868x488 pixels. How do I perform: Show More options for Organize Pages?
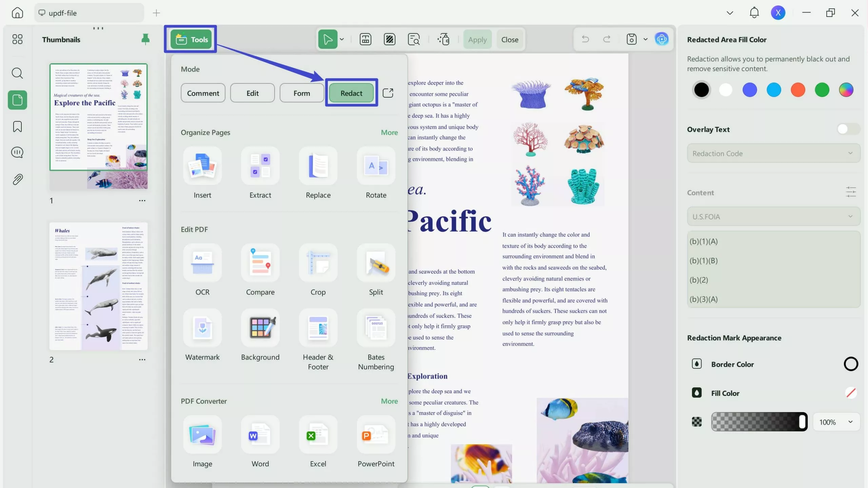pyautogui.click(x=389, y=132)
